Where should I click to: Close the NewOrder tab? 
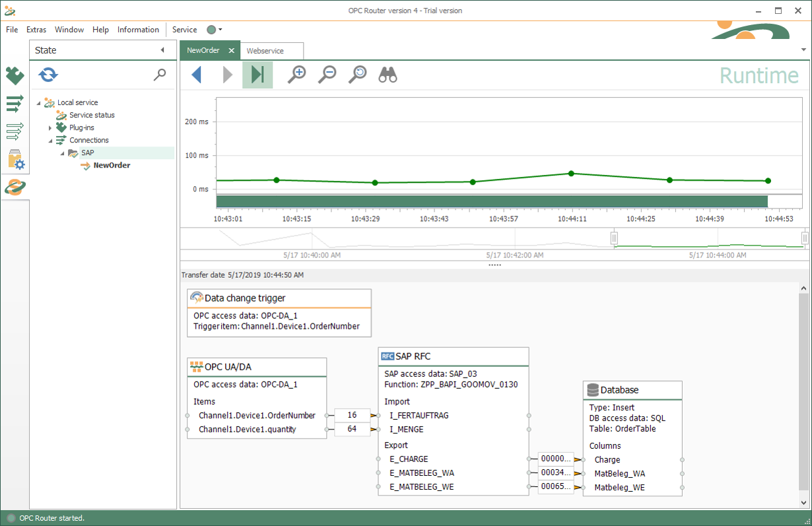(x=231, y=51)
